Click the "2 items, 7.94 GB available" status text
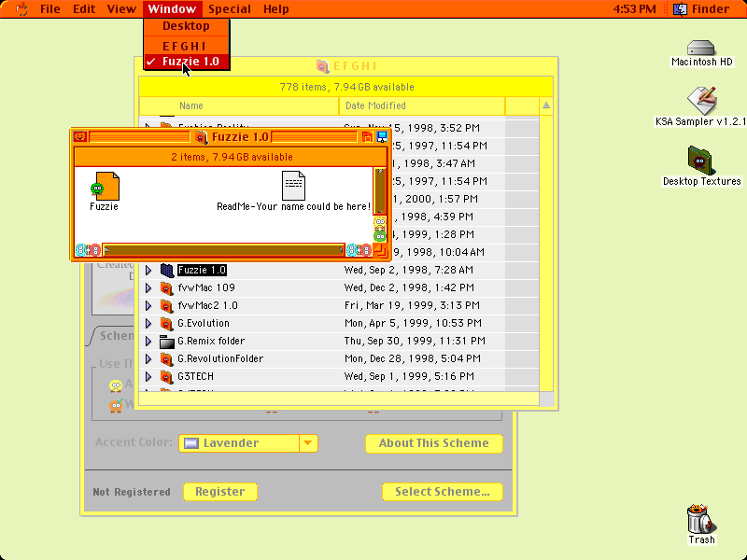Viewport: 747px width, 560px height. point(232,157)
